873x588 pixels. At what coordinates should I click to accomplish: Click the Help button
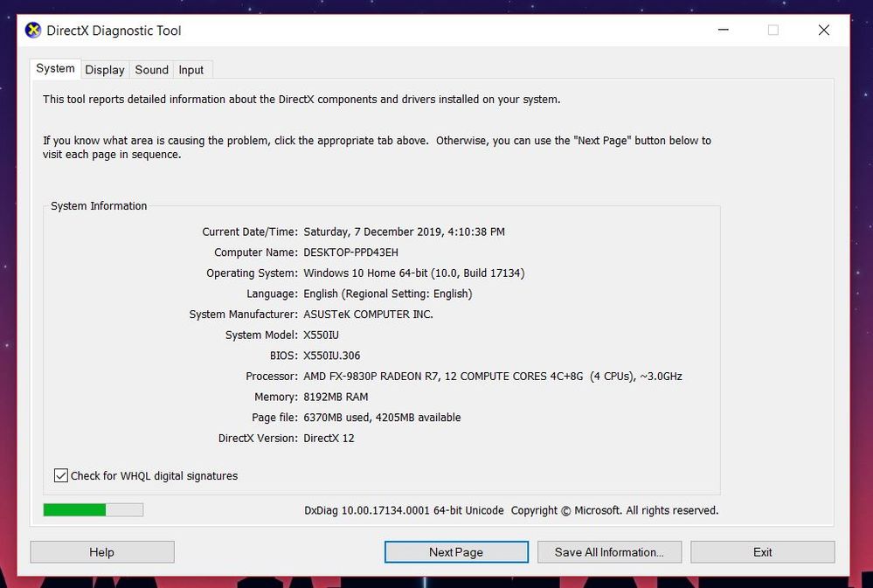(102, 552)
